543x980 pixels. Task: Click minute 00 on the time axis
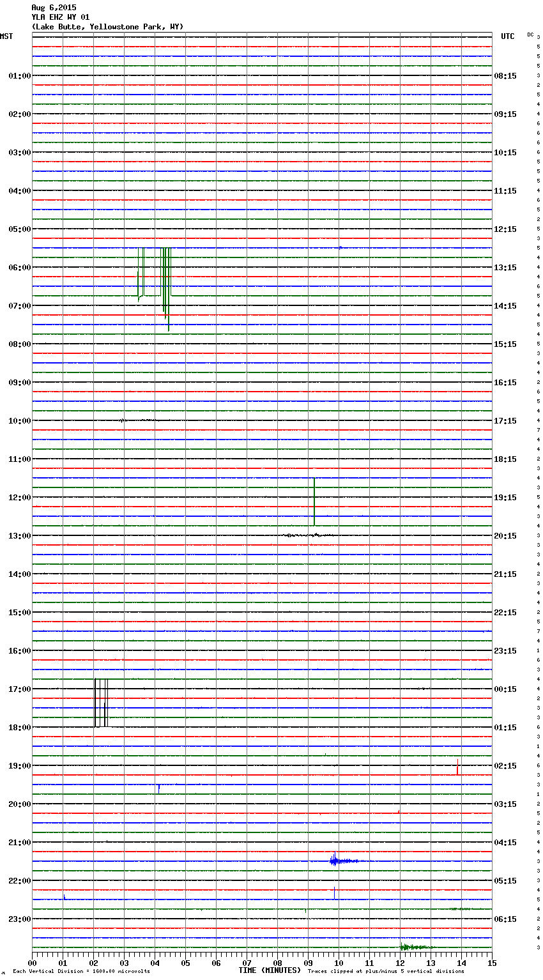(32, 963)
